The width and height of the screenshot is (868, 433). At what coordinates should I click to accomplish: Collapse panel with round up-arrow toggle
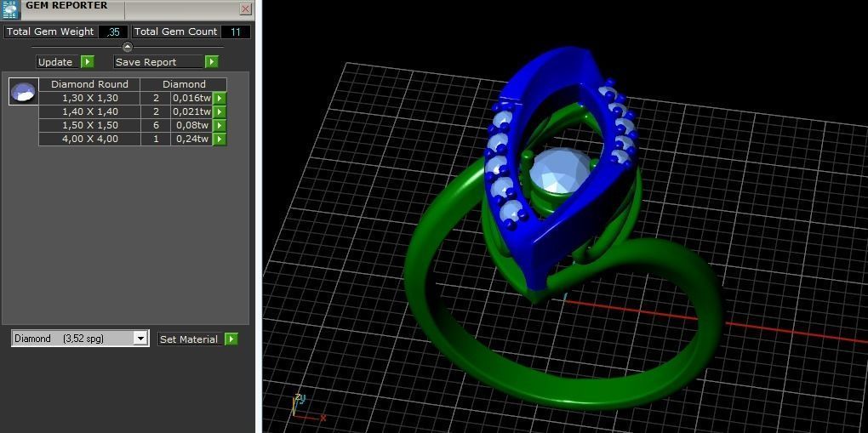tap(128, 47)
